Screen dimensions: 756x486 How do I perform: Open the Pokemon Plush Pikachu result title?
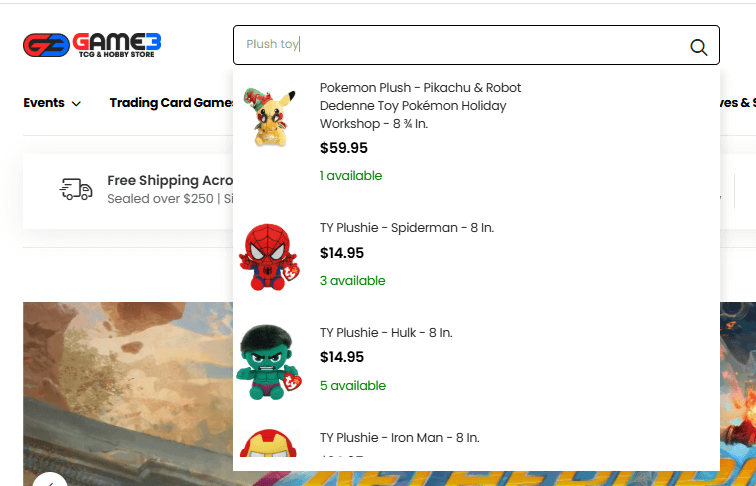click(x=420, y=105)
